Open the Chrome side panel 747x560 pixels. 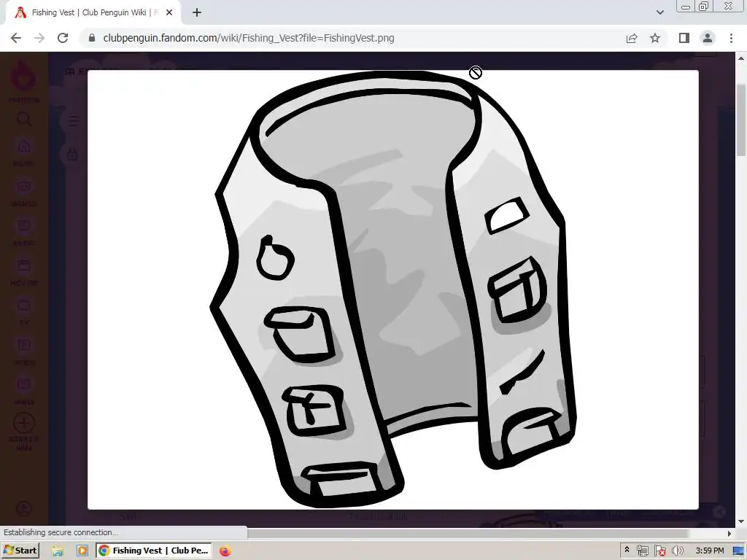(684, 38)
